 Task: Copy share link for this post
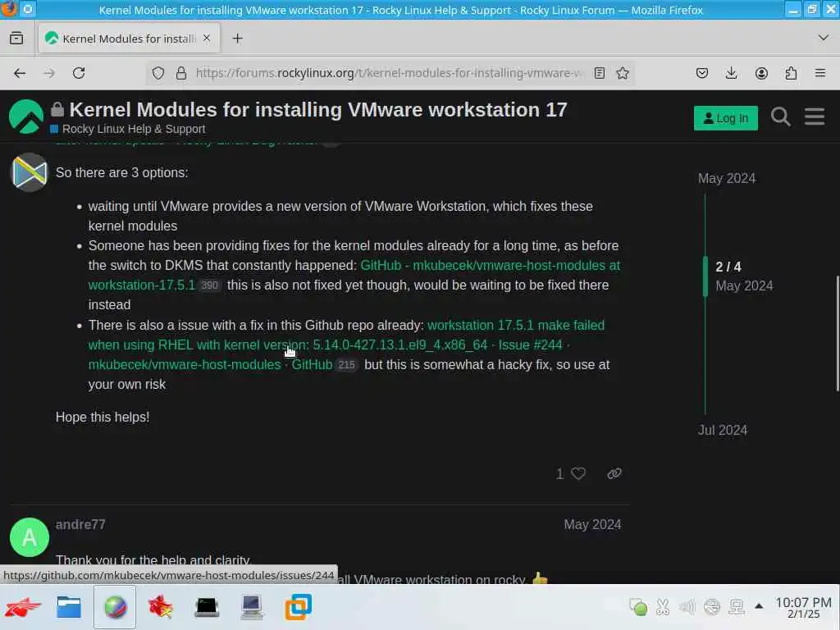click(614, 473)
